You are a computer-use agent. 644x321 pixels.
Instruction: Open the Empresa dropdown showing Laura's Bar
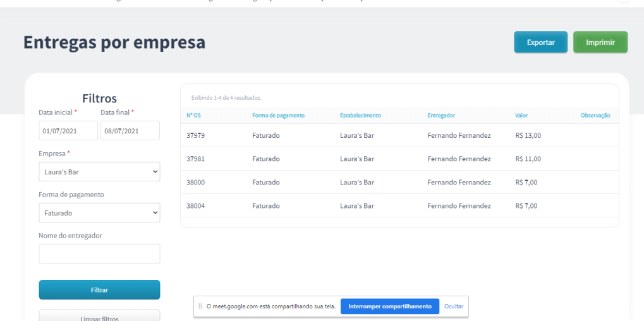point(99,172)
